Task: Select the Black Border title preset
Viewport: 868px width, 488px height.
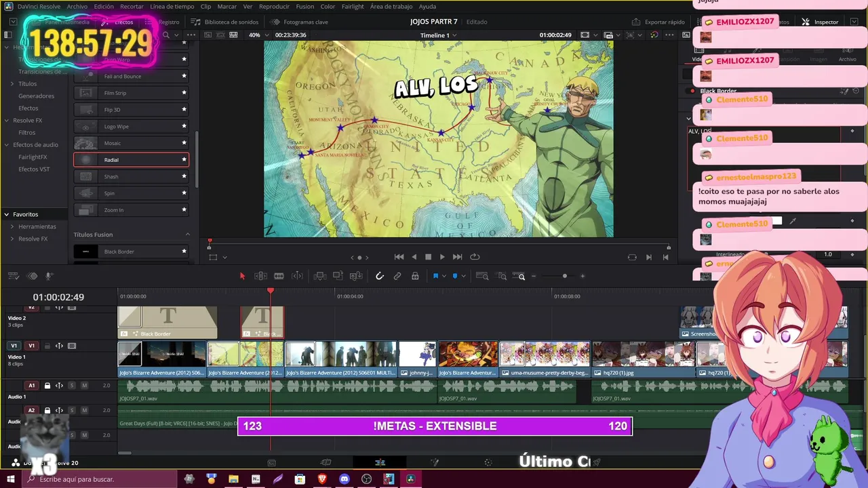Action: click(x=131, y=251)
